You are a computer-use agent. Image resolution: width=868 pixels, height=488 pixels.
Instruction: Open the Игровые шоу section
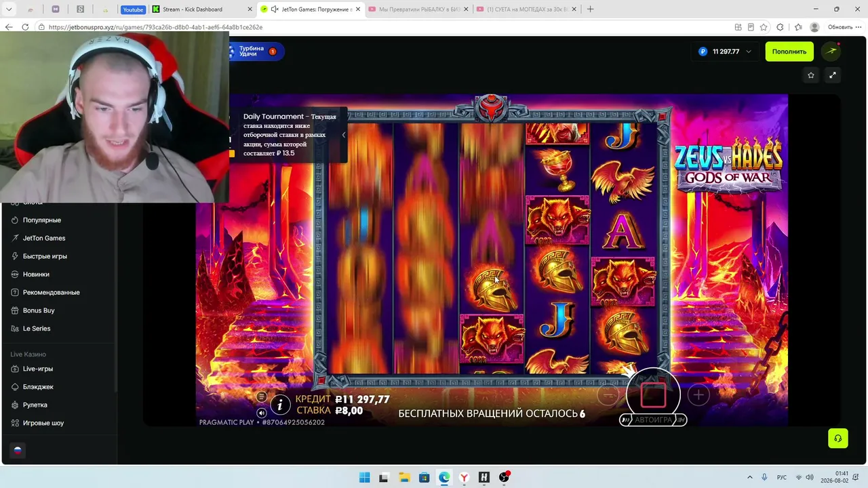(x=43, y=423)
